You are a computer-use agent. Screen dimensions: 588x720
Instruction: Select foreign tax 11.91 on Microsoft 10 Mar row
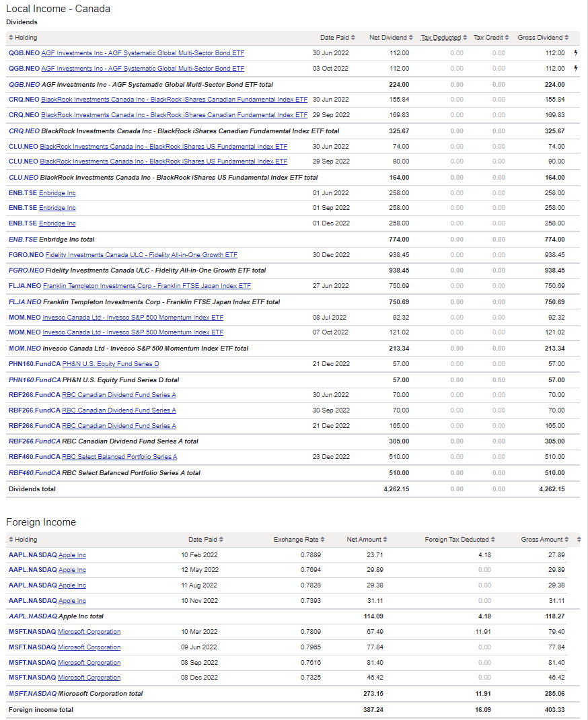(483, 632)
